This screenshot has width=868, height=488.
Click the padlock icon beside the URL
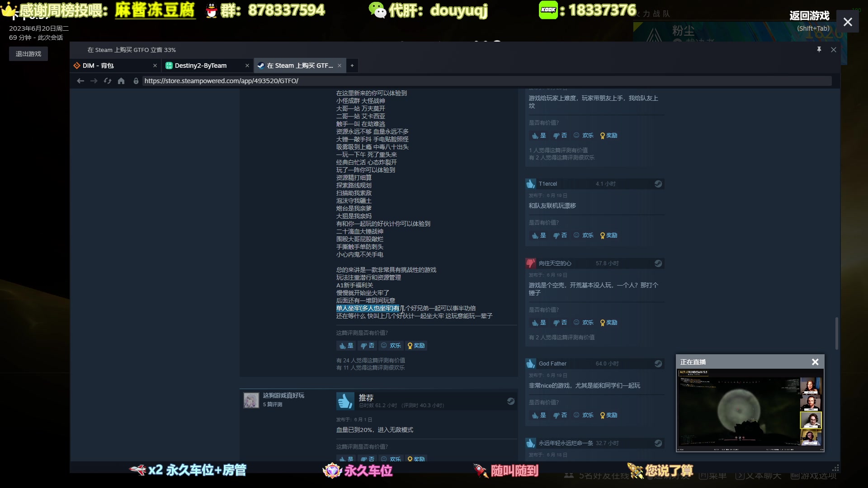click(136, 81)
